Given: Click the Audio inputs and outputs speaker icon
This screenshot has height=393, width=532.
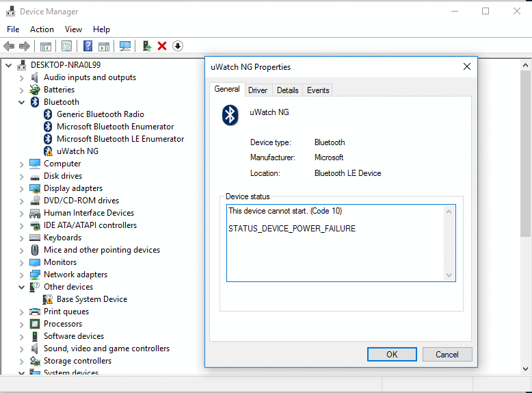Looking at the screenshot, I should coord(35,77).
